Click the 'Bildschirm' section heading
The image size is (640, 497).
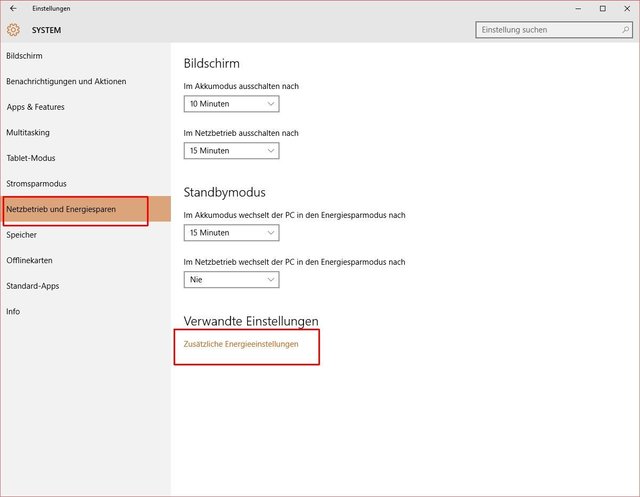211,63
